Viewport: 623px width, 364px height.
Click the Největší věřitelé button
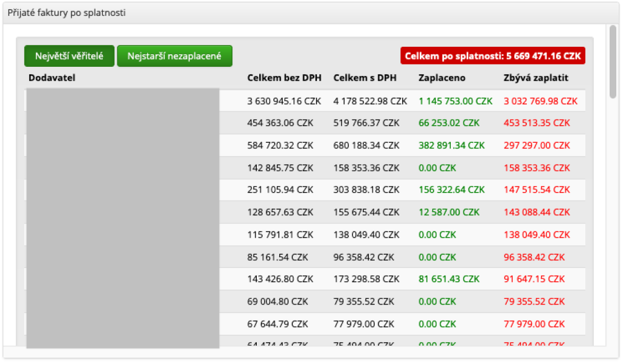click(x=69, y=57)
